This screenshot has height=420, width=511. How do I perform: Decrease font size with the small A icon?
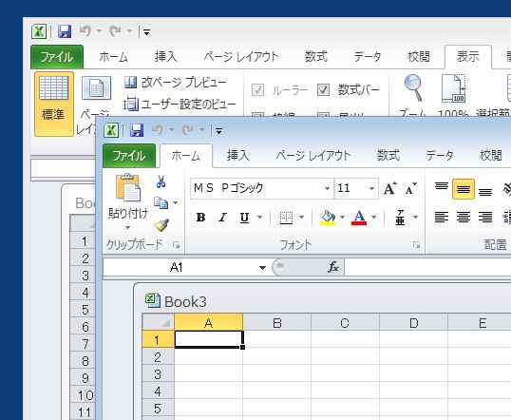tap(410, 188)
